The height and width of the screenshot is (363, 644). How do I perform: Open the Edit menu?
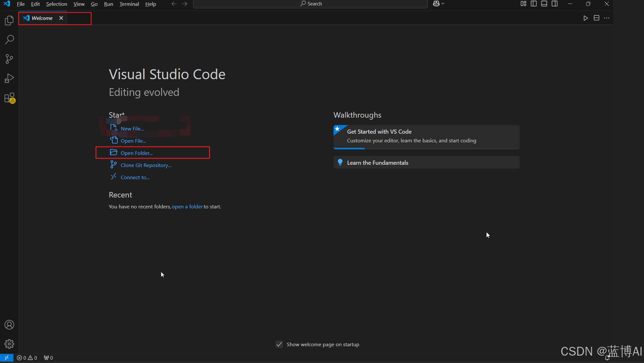[x=35, y=4]
